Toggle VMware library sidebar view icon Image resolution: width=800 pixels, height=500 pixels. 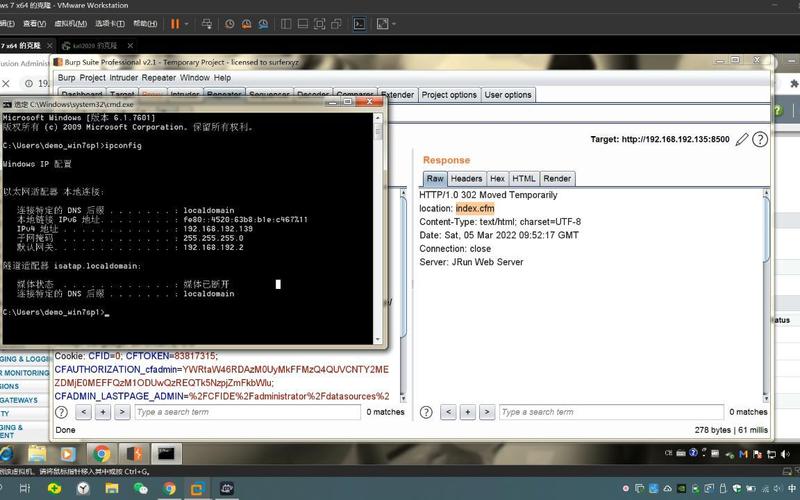[x=286, y=24]
